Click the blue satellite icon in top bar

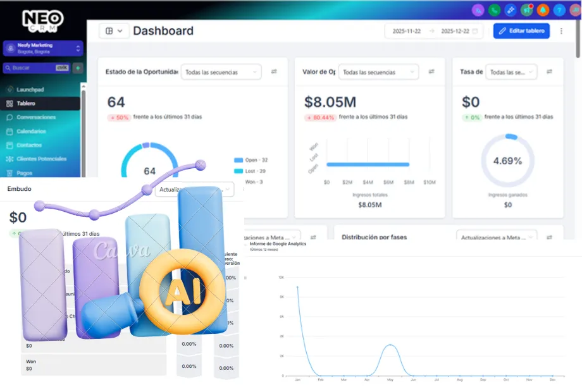pos(511,10)
